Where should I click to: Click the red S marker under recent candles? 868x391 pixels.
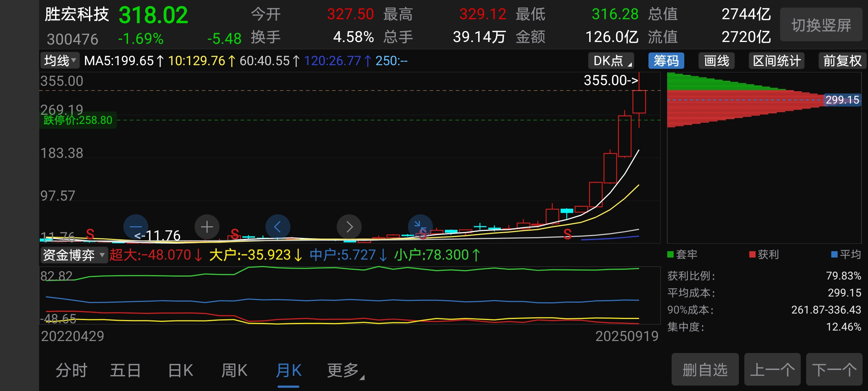coord(567,235)
